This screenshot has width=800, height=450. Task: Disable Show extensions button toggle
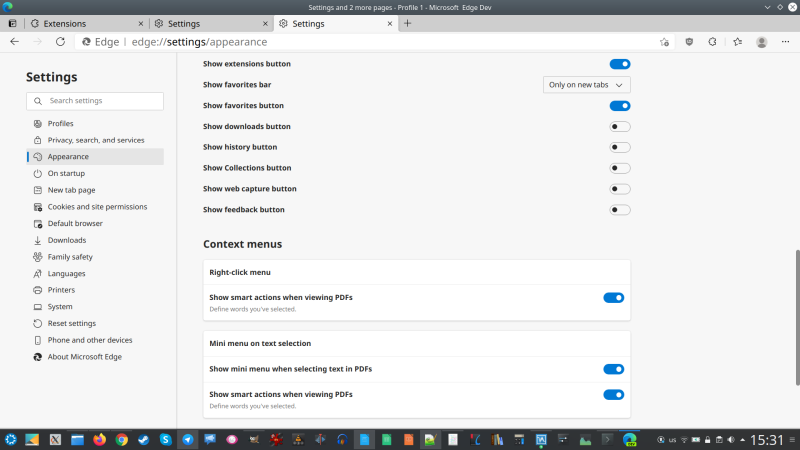[620, 64]
